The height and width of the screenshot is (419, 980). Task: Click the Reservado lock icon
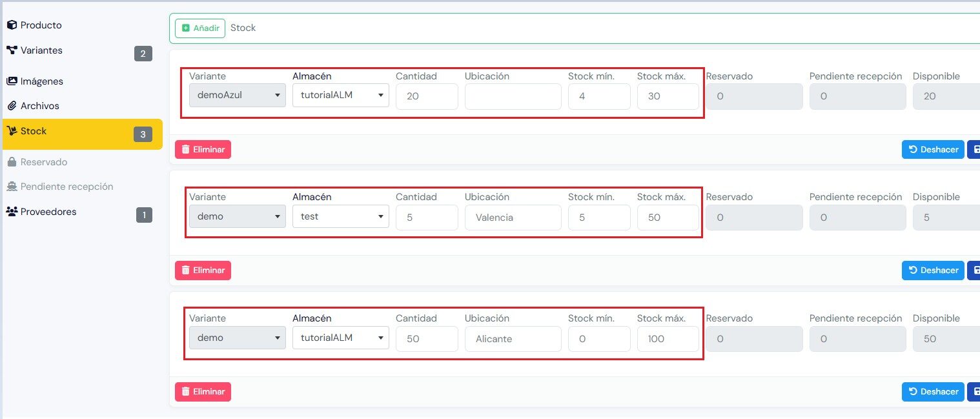[12, 162]
